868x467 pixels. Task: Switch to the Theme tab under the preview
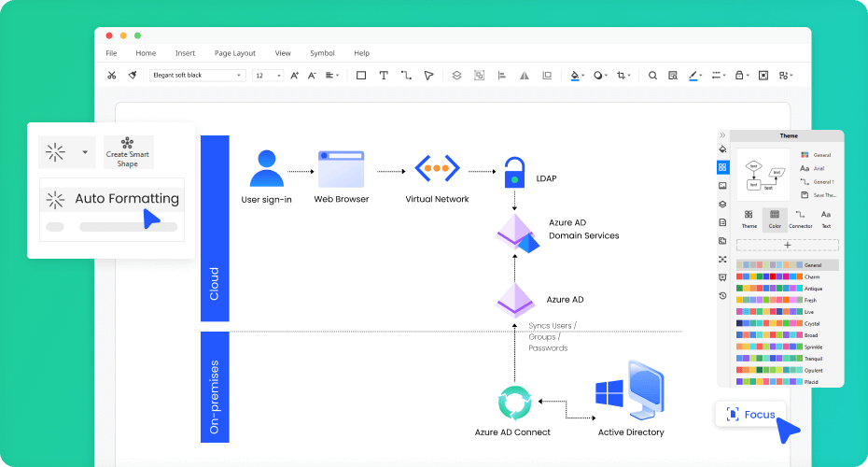(x=749, y=219)
